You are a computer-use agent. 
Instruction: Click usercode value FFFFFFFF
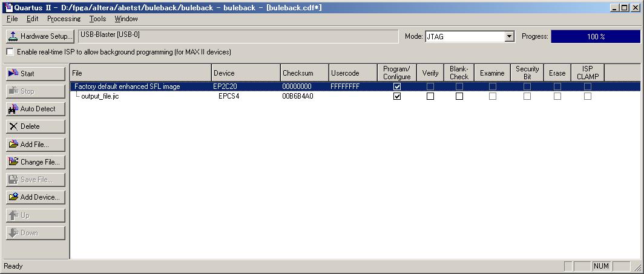click(x=345, y=86)
